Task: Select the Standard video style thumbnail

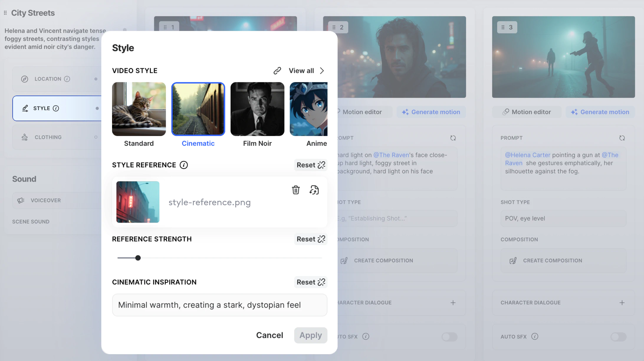Action: pos(139,109)
